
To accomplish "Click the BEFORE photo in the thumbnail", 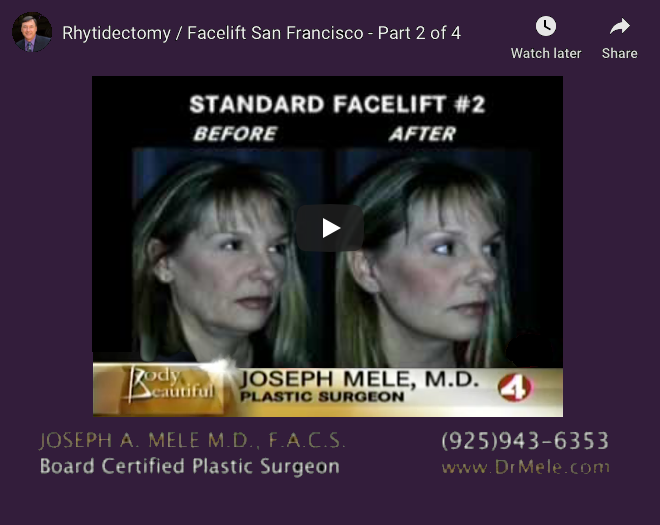I will [x=227, y=258].
